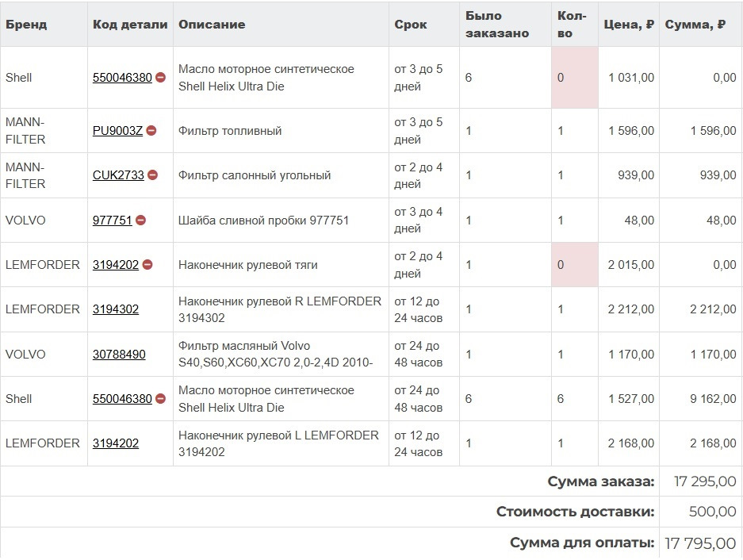Follow the 977751 part code link
Screen dimensions: 743x560
pos(112,221)
